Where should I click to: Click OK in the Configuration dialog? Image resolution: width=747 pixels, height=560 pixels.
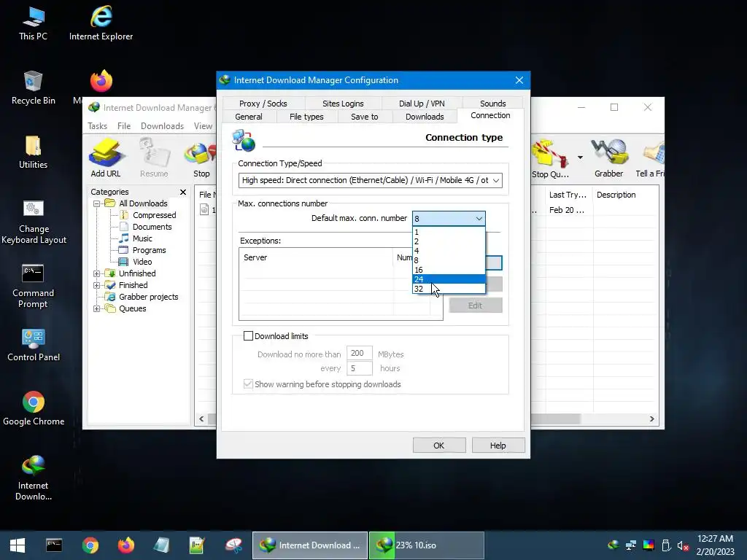point(438,446)
